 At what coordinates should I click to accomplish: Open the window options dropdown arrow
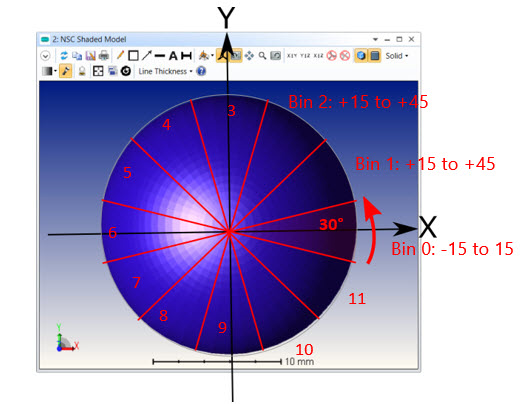(375, 39)
